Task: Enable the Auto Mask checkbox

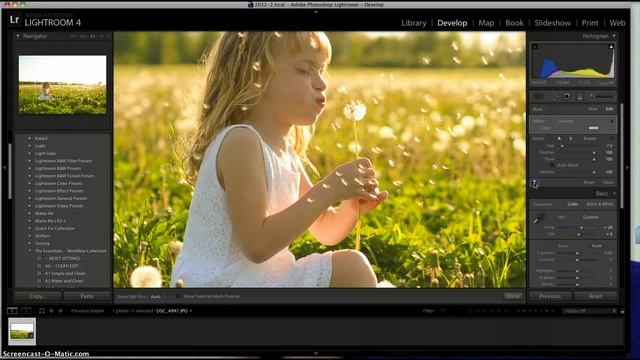Action: click(x=552, y=165)
